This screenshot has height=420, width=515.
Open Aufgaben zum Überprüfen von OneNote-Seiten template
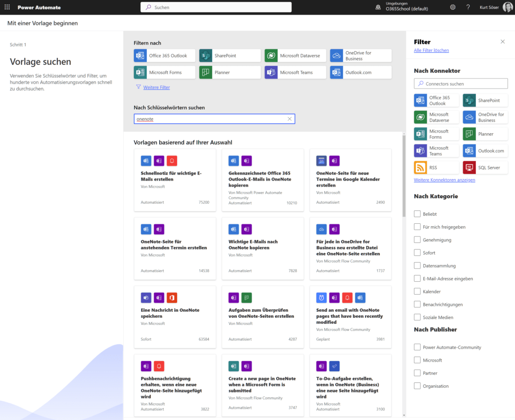pos(263,317)
